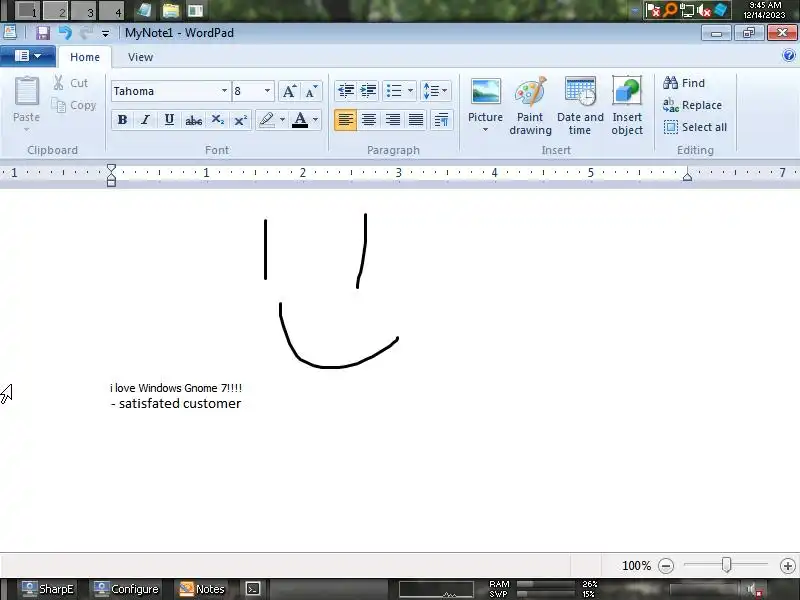800x600 pixels.
Task: Switch to the View tab
Action: click(x=140, y=57)
